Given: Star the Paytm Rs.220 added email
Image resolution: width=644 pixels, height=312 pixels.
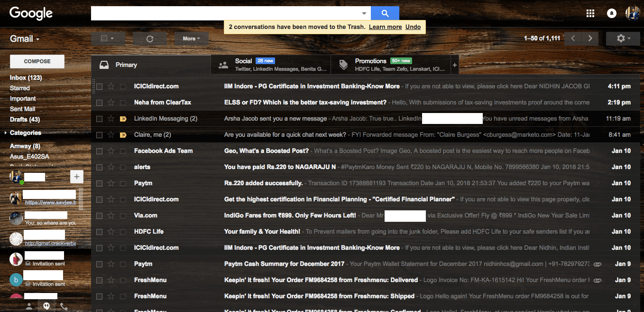Looking at the screenshot, I should [111, 183].
